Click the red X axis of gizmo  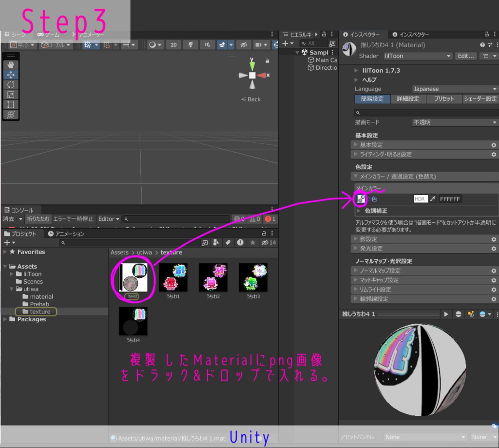click(x=263, y=75)
